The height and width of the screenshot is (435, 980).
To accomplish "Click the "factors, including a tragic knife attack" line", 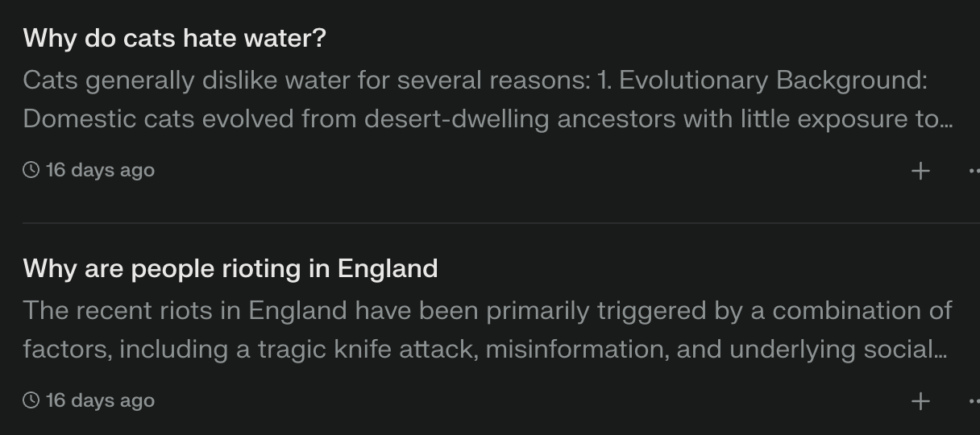I will coord(485,350).
